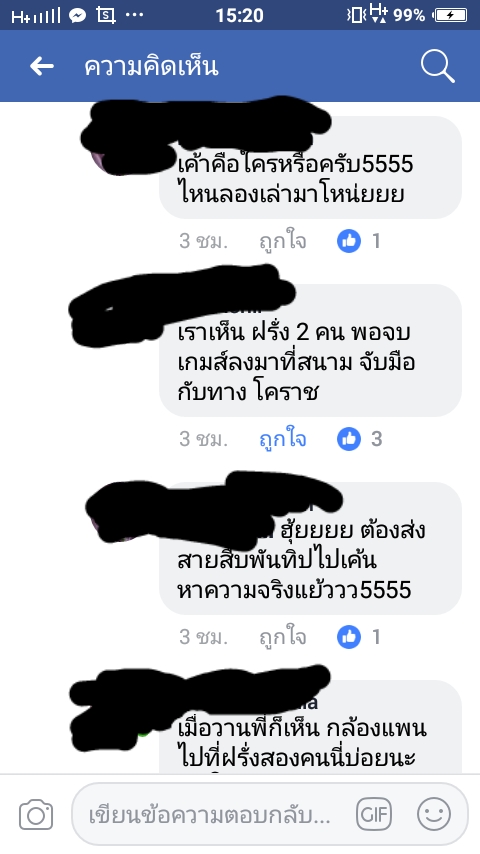480x854 pixels.
Task: View the 3 reactions on second comment
Action: point(360,438)
